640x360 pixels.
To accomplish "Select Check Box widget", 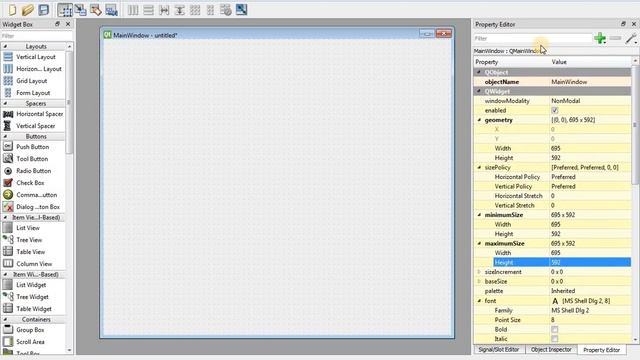I will click(x=30, y=183).
